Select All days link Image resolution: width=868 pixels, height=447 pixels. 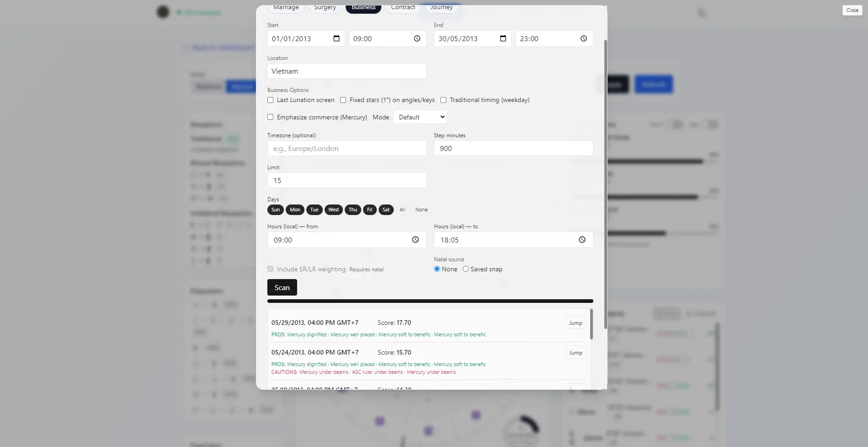tap(402, 210)
